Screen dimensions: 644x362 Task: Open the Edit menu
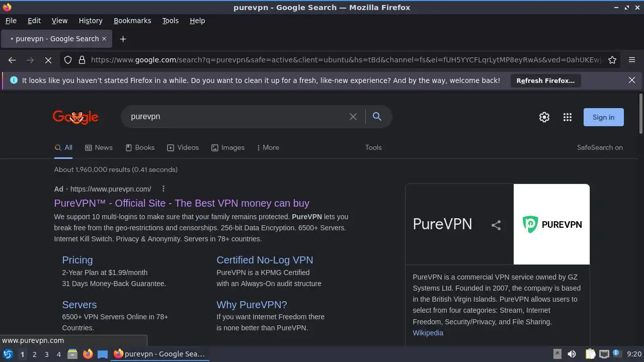pos(34,21)
